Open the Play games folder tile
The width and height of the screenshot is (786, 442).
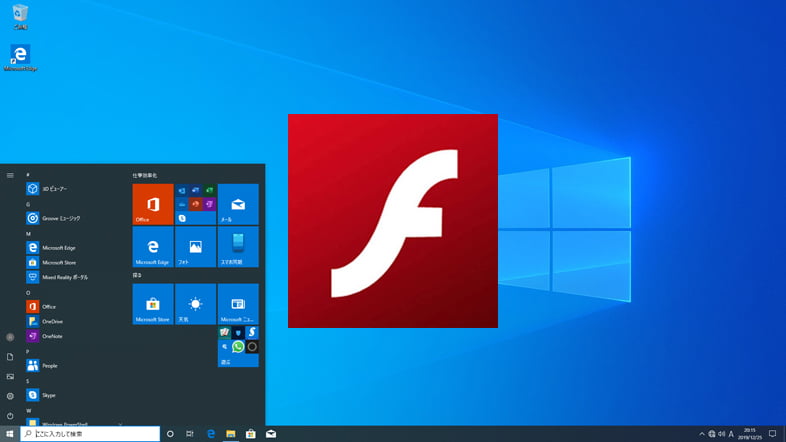[238, 346]
